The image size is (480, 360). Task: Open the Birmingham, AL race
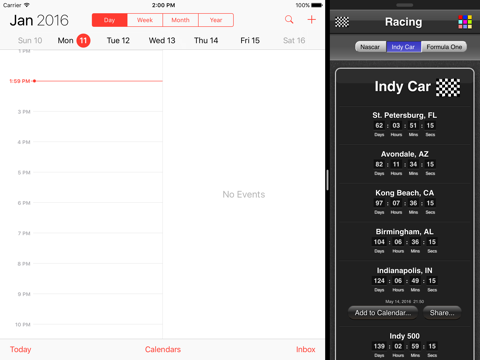click(405, 241)
